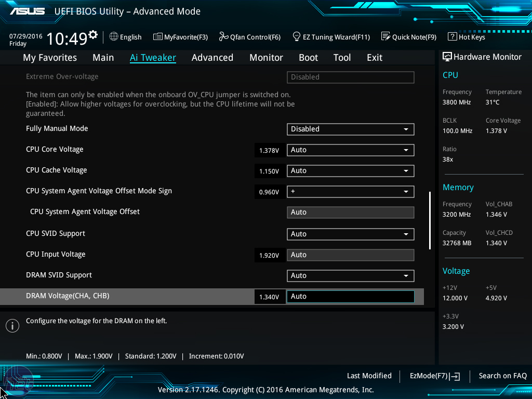
Task: Click DRAM Voltage(CHA, CHB) Auto field
Action: coord(351,297)
